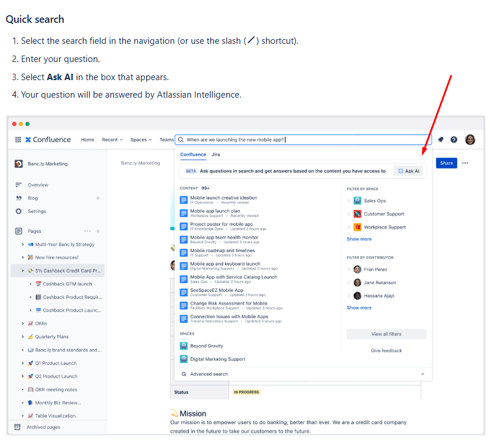Screen dimensions: 494x448
Task: Click the search magnifier icon in the search field
Action: 181,140
